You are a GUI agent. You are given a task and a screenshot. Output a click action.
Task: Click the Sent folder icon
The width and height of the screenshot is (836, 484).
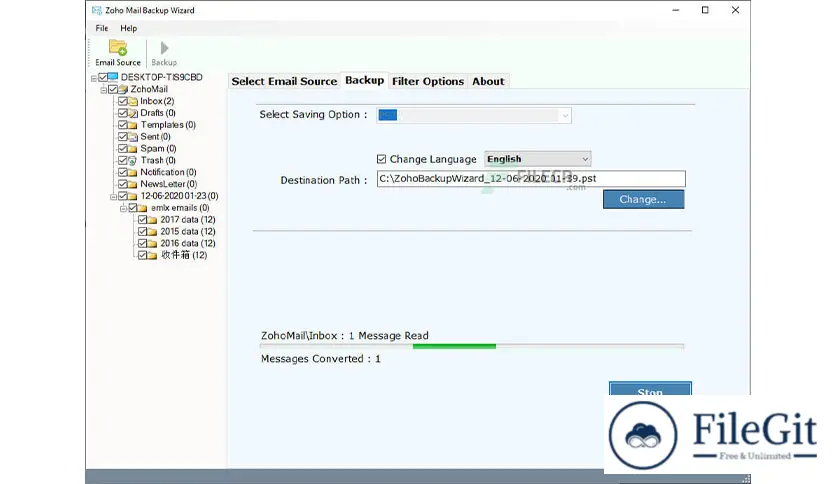click(x=133, y=136)
